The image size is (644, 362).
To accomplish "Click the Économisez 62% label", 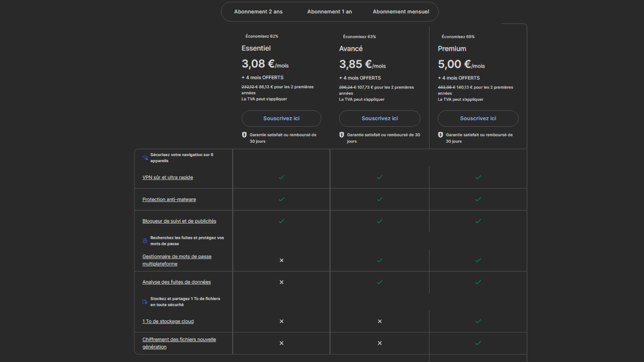I will click(x=262, y=36).
